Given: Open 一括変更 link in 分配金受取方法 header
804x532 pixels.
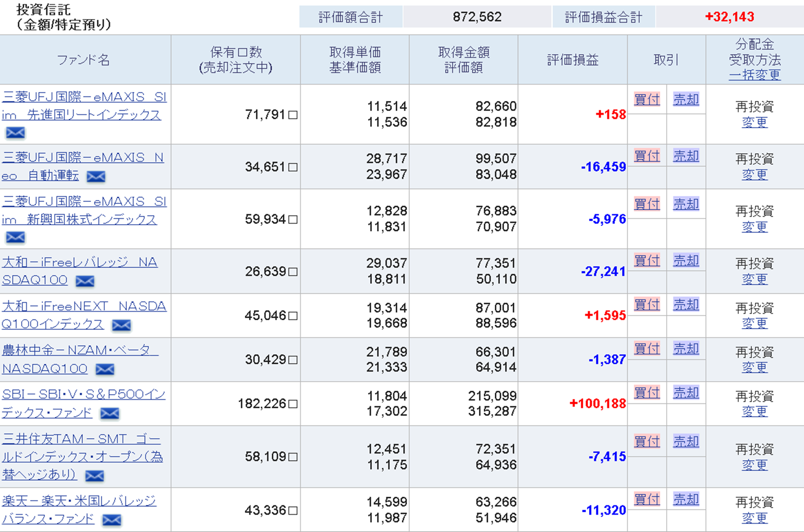Looking at the screenshot, I should click(754, 75).
